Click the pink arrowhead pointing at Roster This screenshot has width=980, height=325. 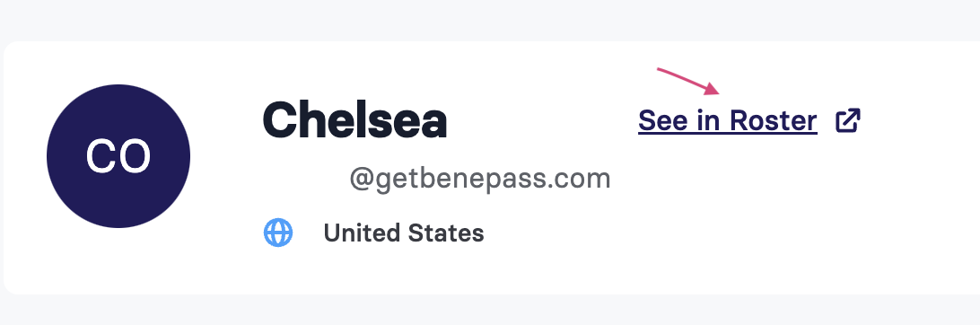(x=713, y=89)
